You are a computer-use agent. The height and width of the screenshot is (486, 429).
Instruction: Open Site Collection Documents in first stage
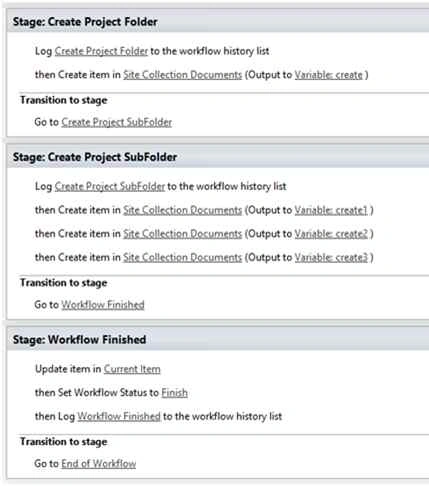(182, 75)
